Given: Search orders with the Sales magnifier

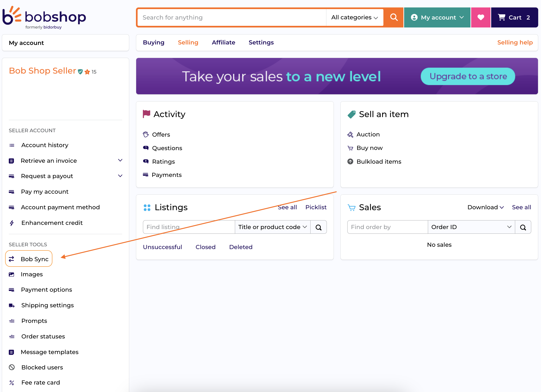Looking at the screenshot, I should 523,227.
